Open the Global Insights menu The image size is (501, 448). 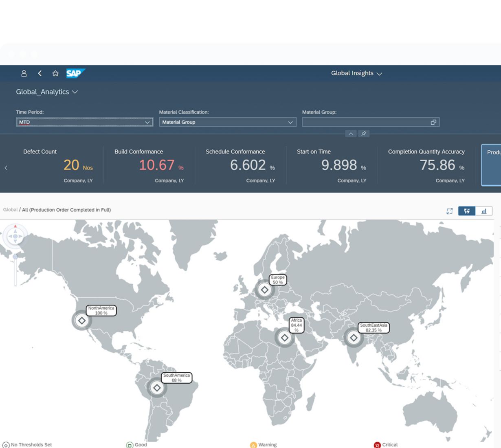pos(356,73)
